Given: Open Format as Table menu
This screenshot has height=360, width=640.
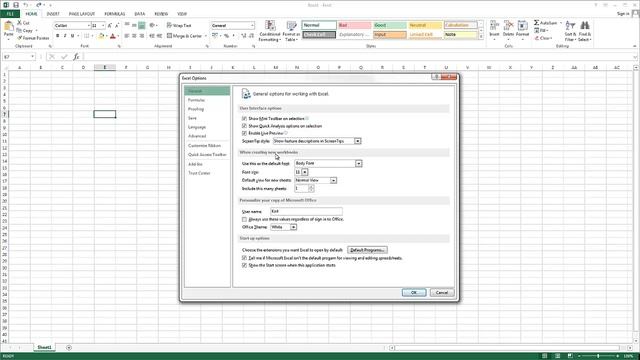Looking at the screenshot, I should coord(291,31).
